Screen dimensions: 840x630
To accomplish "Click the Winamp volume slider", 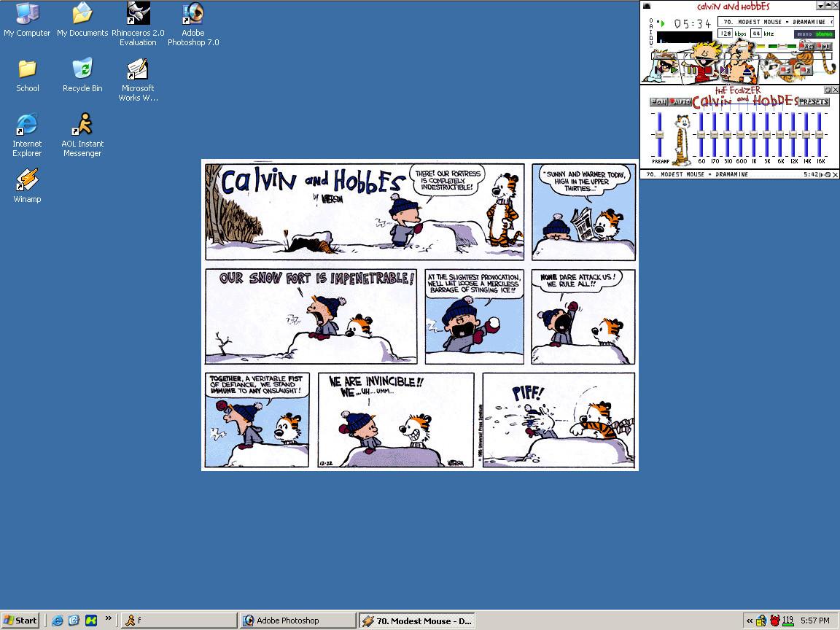I will tap(742, 46).
